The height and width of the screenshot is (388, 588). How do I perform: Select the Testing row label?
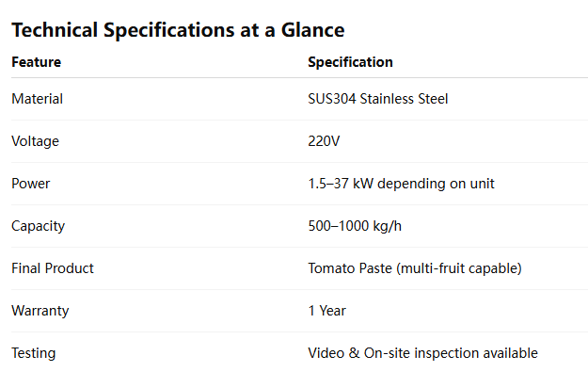tap(34, 353)
